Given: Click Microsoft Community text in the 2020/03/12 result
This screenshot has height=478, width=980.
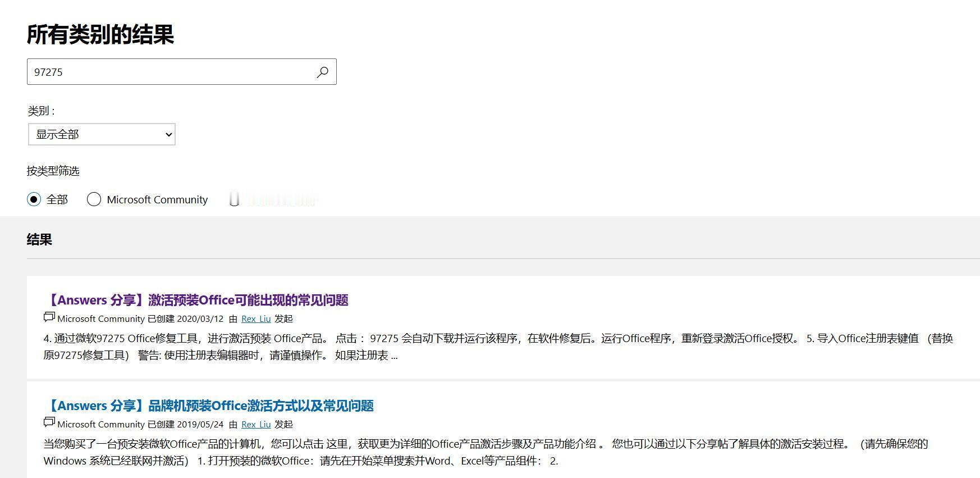Looking at the screenshot, I should pyautogui.click(x=101, y=318).
